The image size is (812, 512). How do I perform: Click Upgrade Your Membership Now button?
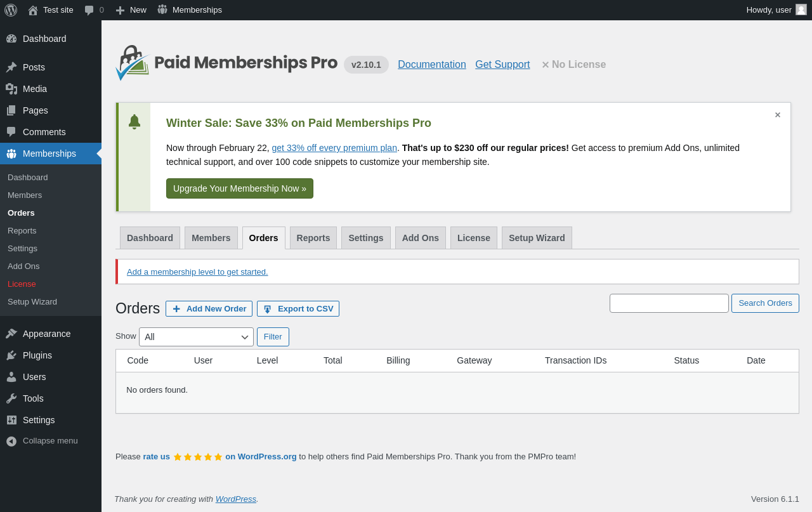(x=240, y=188)
